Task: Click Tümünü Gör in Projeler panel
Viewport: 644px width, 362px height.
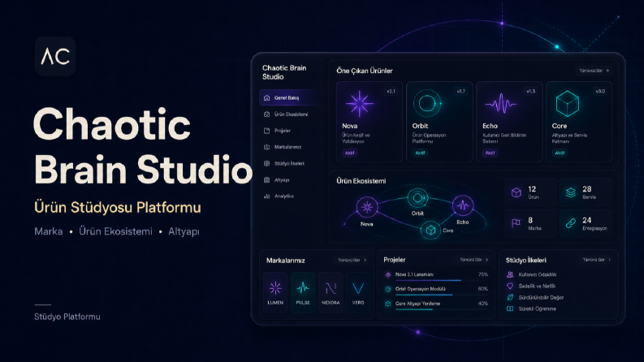Action: 474,260
